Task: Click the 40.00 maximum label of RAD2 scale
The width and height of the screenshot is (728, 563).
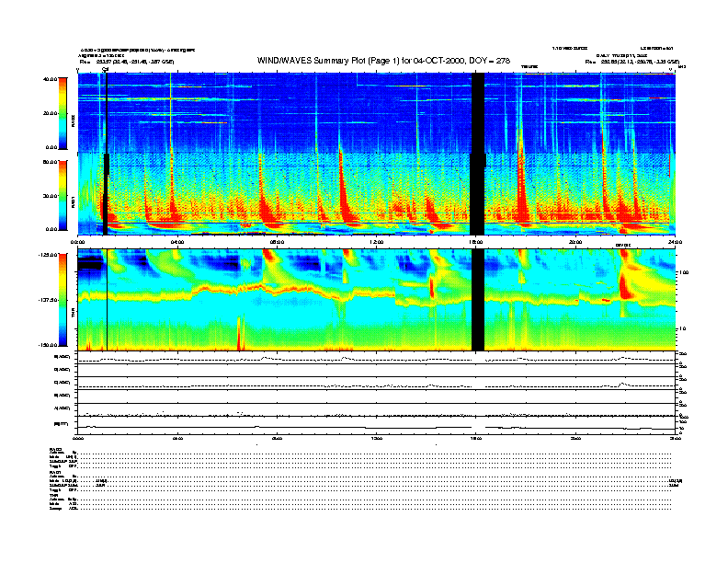Action: (48, 79)
